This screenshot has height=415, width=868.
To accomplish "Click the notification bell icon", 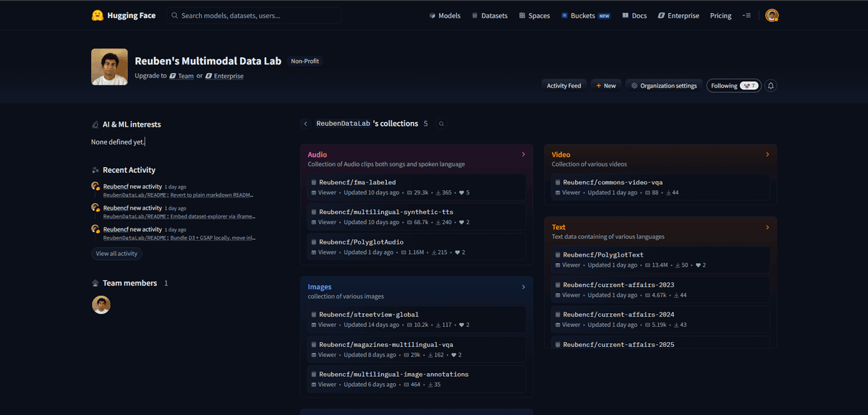I will click(771, 85).
